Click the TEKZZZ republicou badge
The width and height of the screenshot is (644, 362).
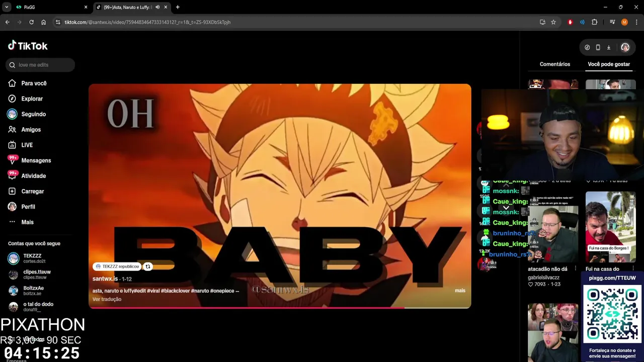(x=117, y=266)
